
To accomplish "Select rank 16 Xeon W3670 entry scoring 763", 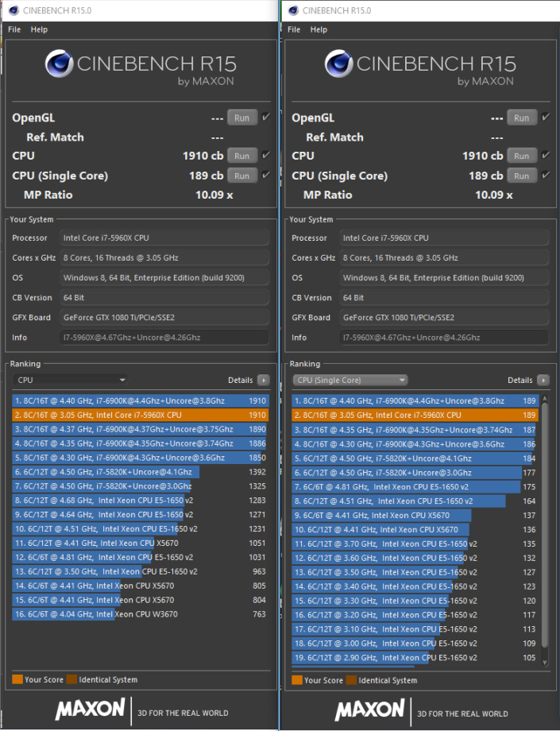I will click(141, 614).
